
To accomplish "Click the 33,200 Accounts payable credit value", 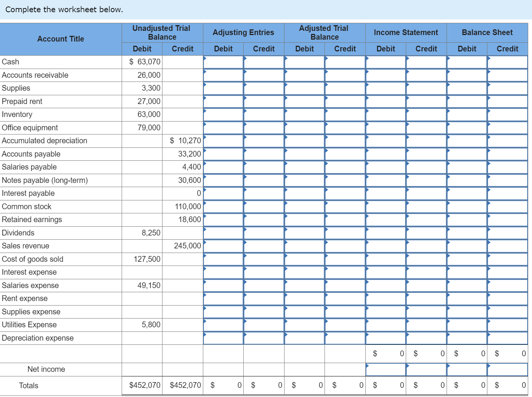I will (190, 154).
